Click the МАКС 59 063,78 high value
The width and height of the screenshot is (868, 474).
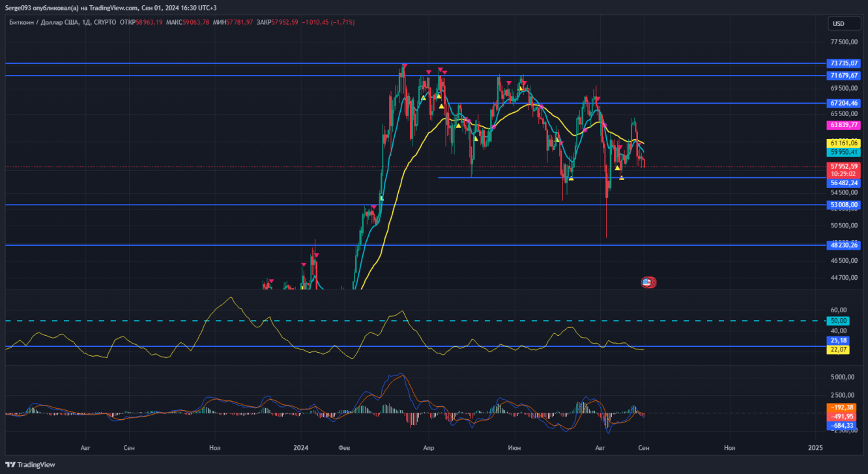188,22
